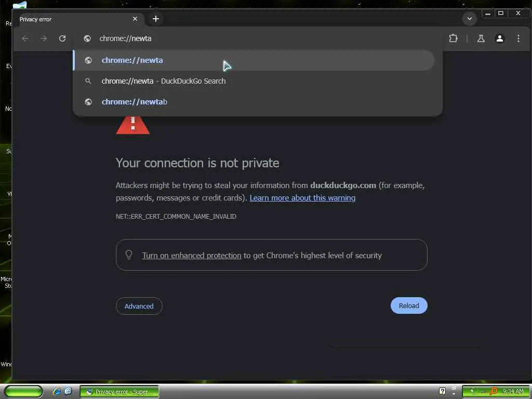
Task: Click the duckduckgo.com bold domain text
Action: (343, 185)
